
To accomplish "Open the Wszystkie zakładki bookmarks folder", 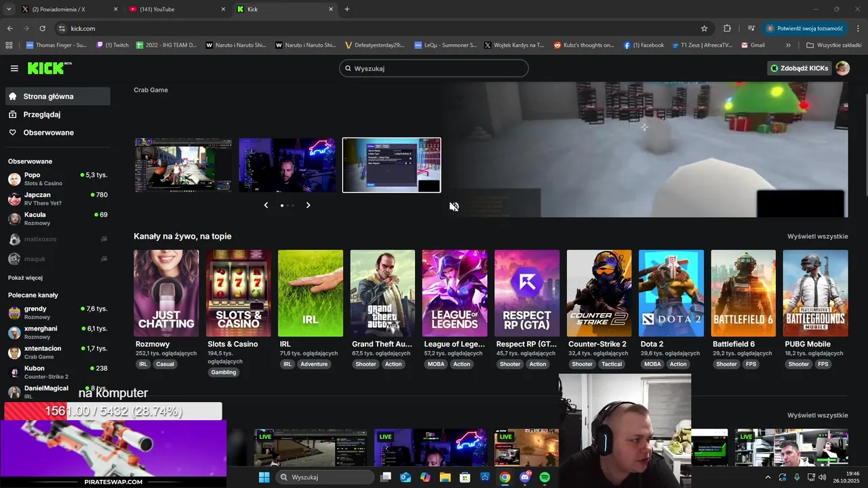I will (833, 45).
